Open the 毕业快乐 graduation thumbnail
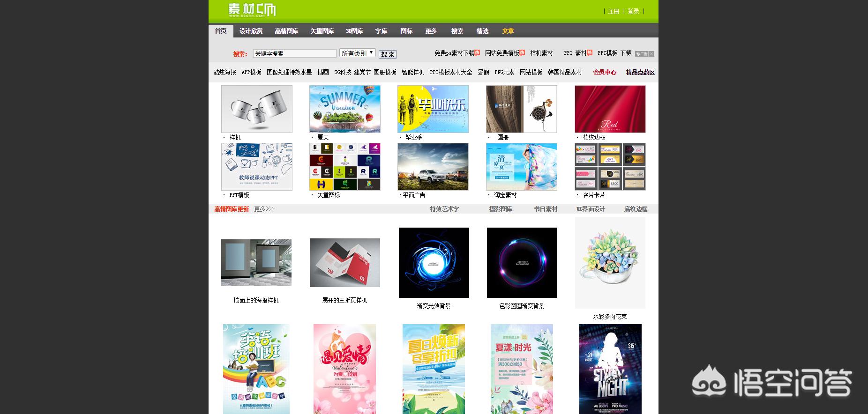Image resolution: width=868 pixels, height=414 pixels. point(433,109)
